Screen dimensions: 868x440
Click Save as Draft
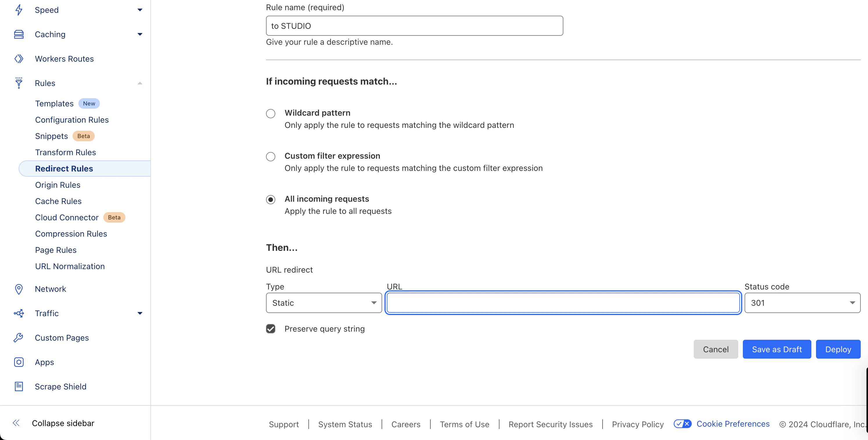pyautogui.click(x=777, y=349)
